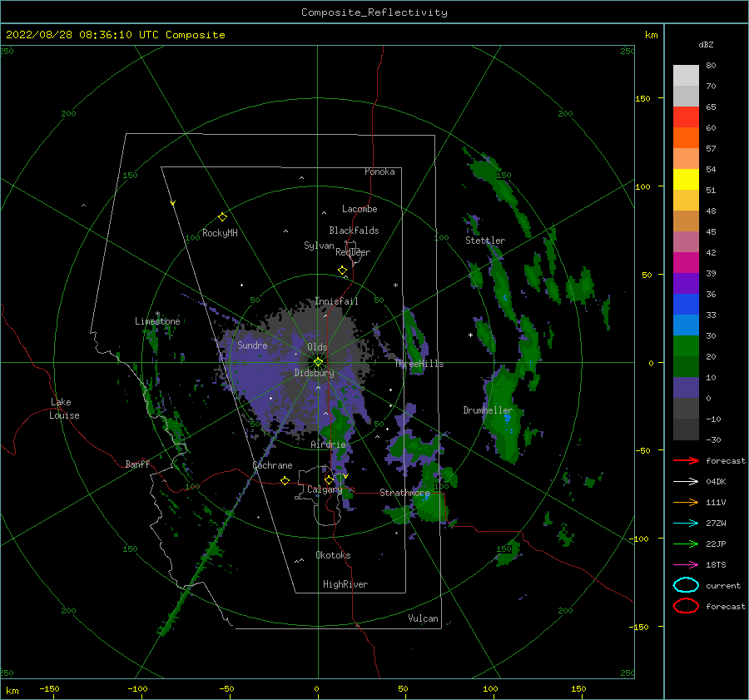
Task: Click the Olds city label
Action: 317,347
